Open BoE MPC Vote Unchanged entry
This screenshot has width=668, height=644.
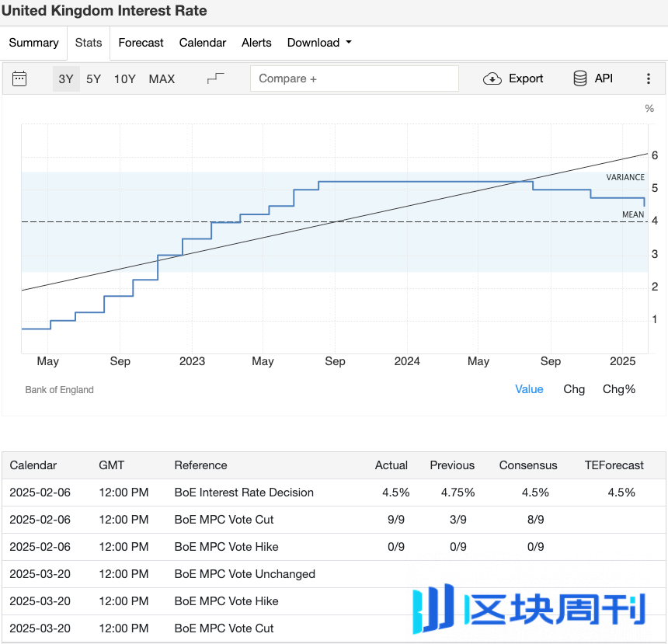334,574
